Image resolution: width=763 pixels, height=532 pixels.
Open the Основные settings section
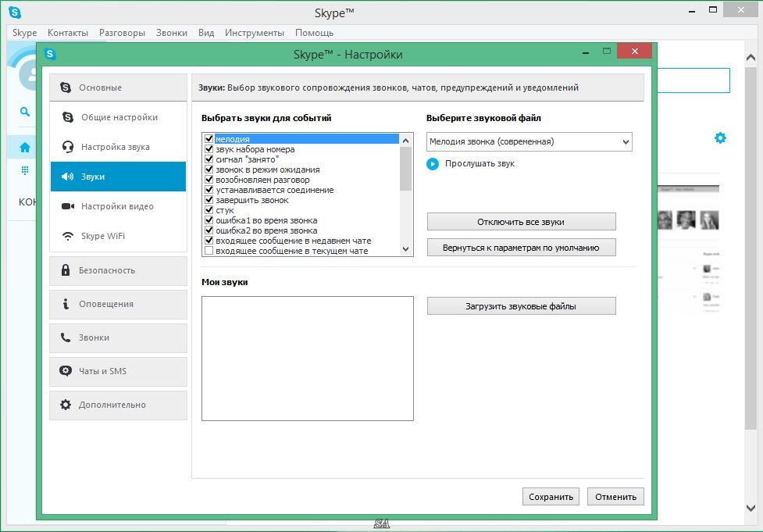pyautogui.click(x=118, y=87)
